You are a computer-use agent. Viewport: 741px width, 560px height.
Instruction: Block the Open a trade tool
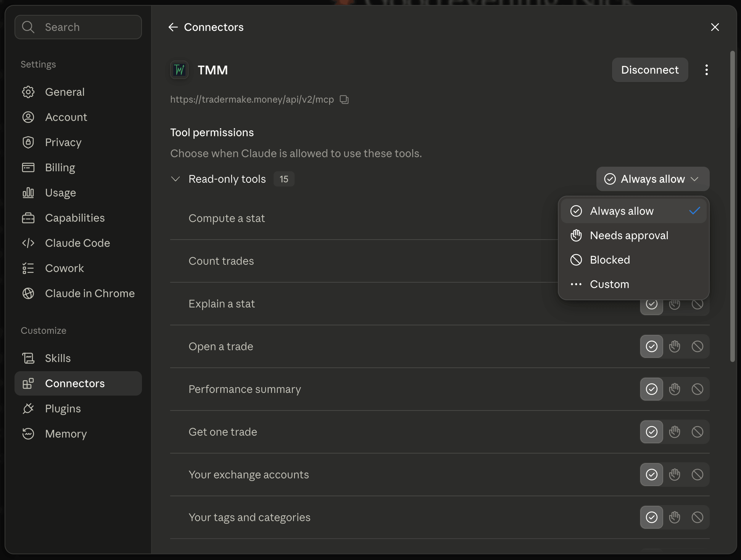[698, 346]
